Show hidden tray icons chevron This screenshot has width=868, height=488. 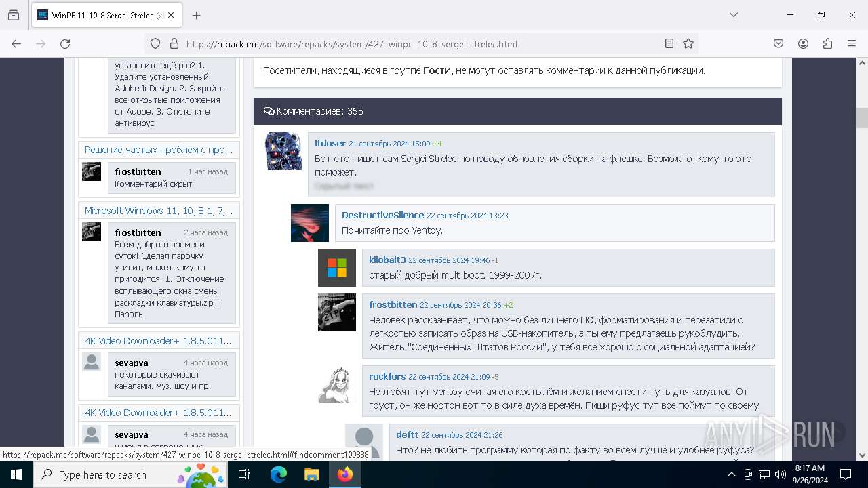(731, 474)
